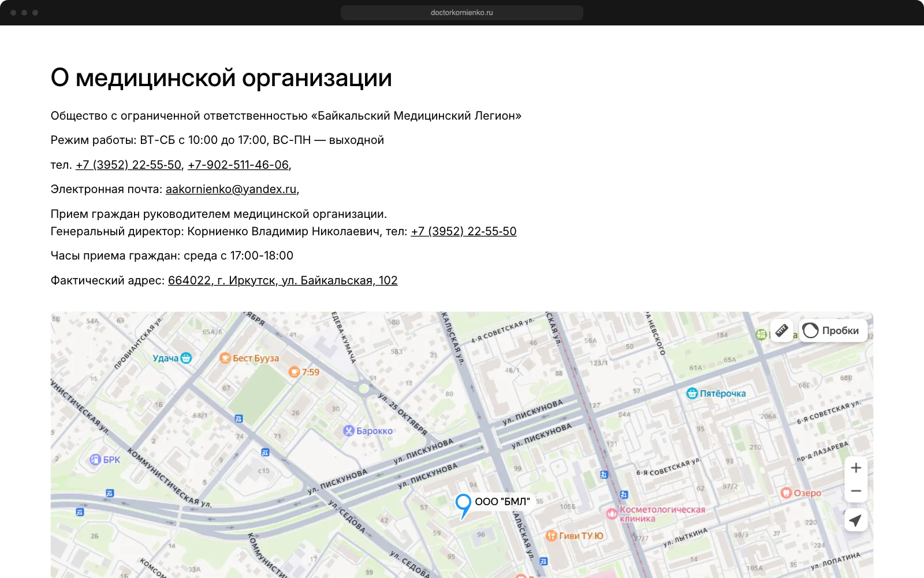The width and height of the screenshot is (924, 578).
Task: Select the Прием граждан руководителем line
Action: (x=219, y=214)
